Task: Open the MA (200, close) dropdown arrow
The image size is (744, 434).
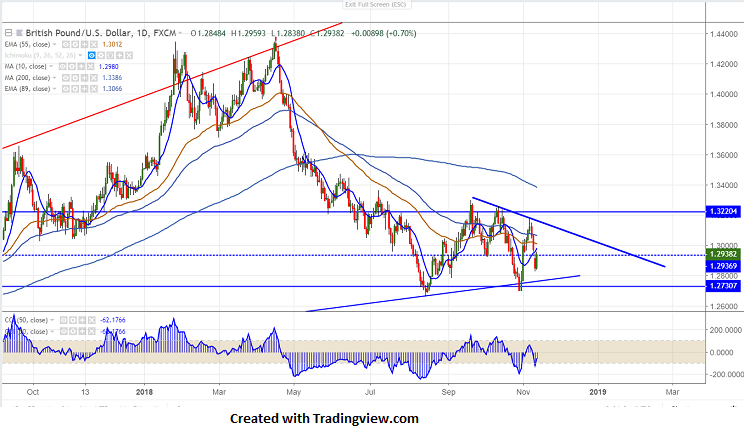Action: tap(55, 77)
